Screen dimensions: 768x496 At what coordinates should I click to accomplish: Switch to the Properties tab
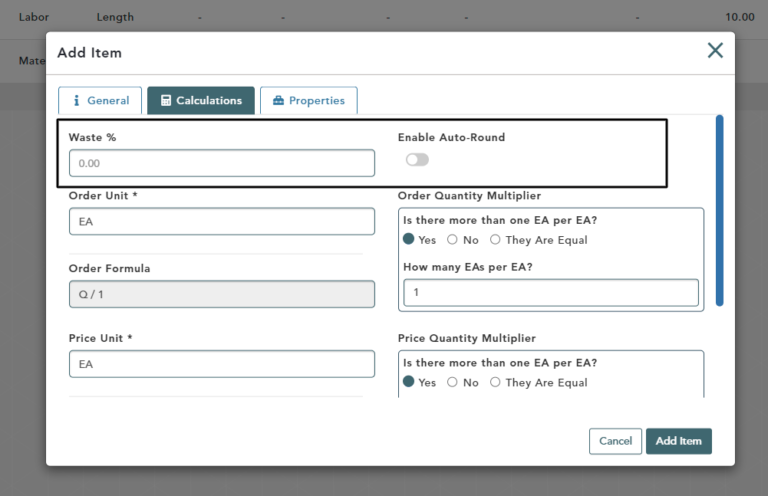click(309, 100)
